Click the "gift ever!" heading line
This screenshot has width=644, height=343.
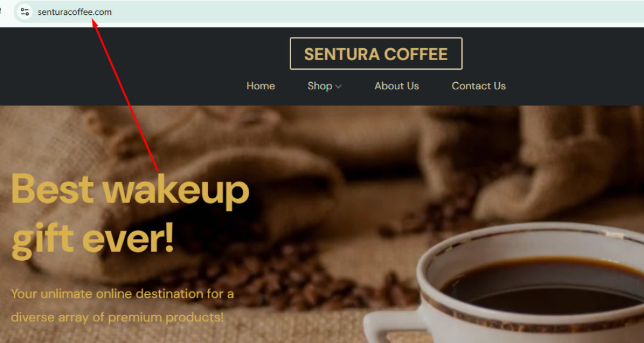(x=92, y=238)
